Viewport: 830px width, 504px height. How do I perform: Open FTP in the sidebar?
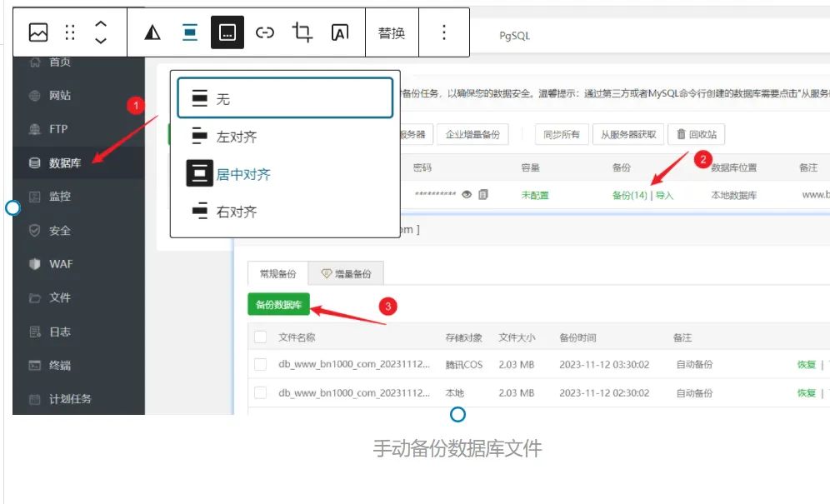(58, 128)
